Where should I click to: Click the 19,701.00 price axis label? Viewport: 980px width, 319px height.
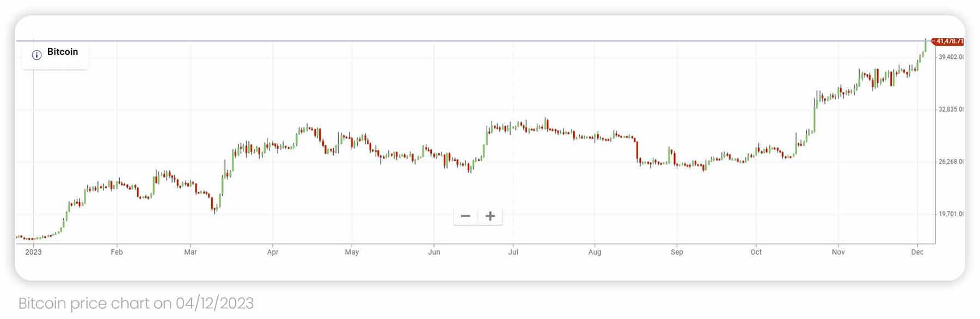point(951,215)
